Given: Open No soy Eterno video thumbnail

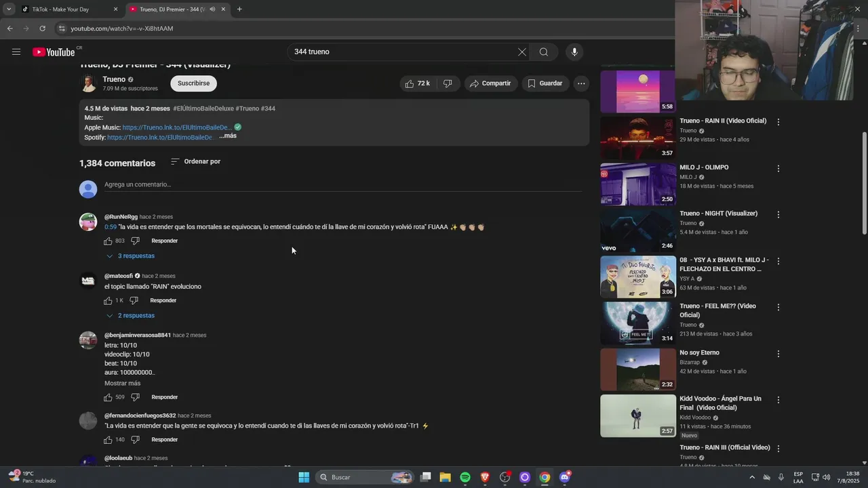Looking at the screenshot, I should pyautogui.click(x=638, y=369).
